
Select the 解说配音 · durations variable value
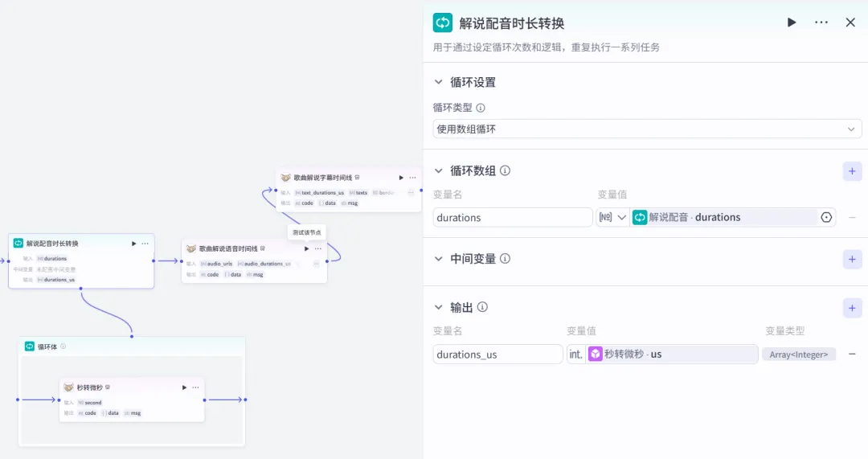(x=723, y=217)
